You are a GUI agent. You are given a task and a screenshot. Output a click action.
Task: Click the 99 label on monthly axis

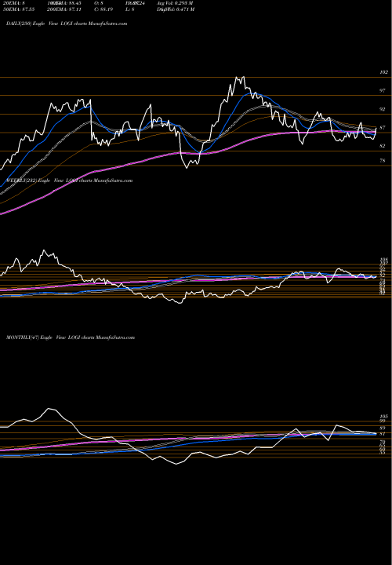point(383,421)
